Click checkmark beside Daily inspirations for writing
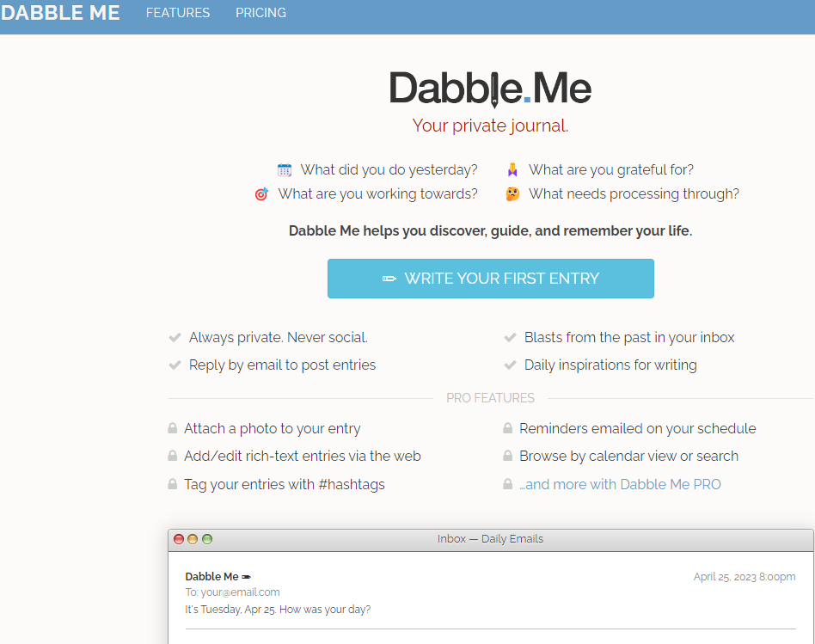 pos(510,365)
